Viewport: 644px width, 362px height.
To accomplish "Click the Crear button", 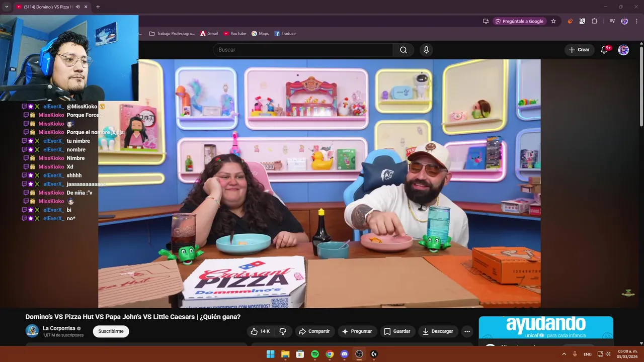I will (579, 50).
